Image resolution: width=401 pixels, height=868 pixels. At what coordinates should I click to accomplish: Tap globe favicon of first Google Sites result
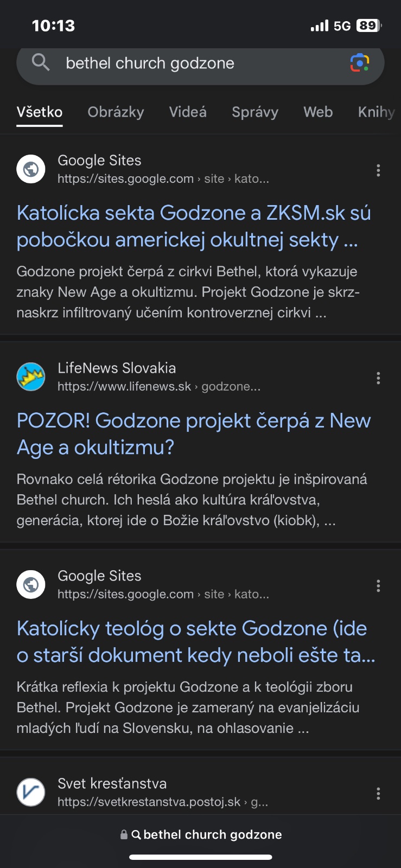click(x=31, y=169)
